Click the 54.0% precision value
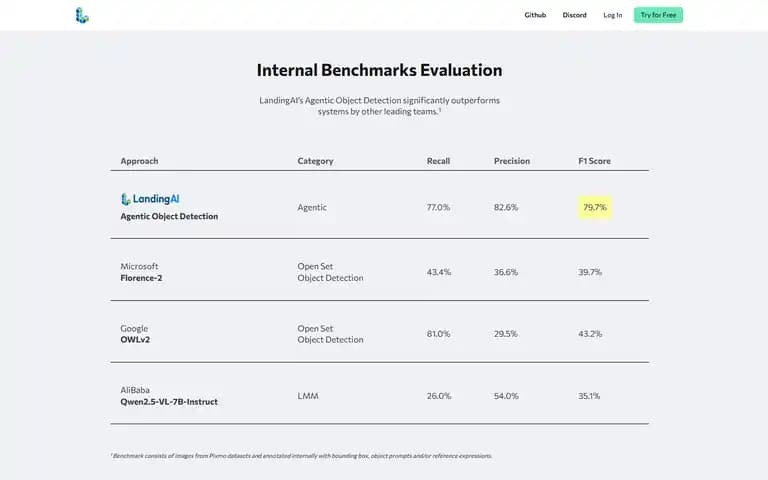This screenshot has height=480, width=768. tap(506, 396)
